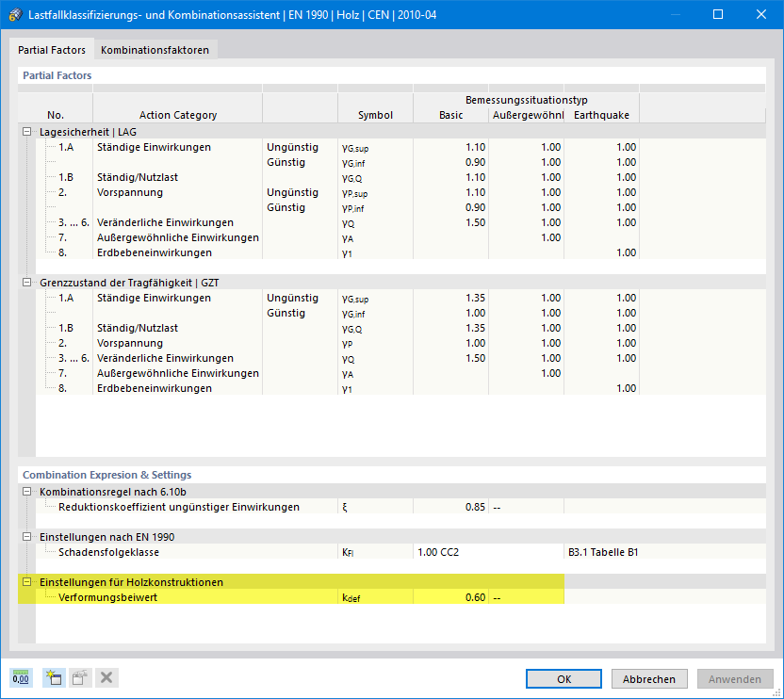Maximize the dialog window
The image size is (784, 699).
click(x=717, y=14)
